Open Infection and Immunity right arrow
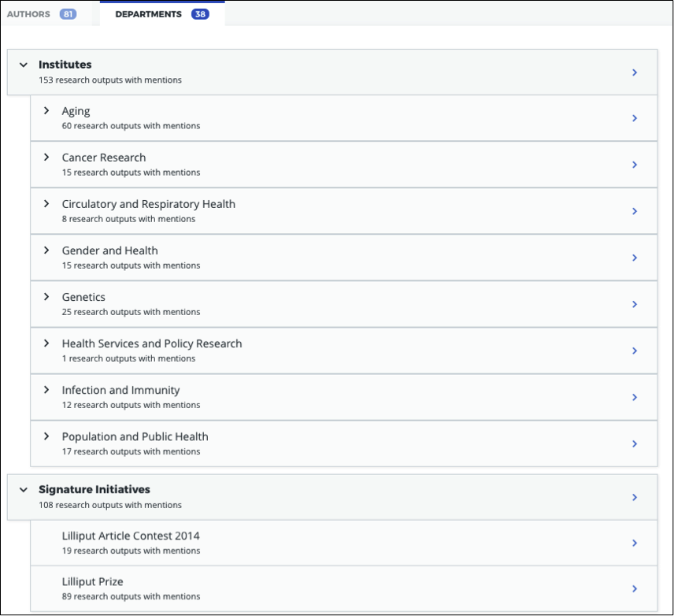 click(635, 397)
